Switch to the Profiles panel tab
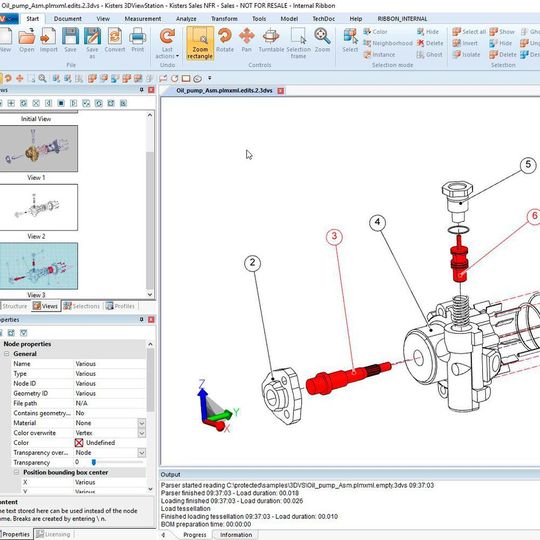This screenshot has width=540, height=540. pos(121,306)
